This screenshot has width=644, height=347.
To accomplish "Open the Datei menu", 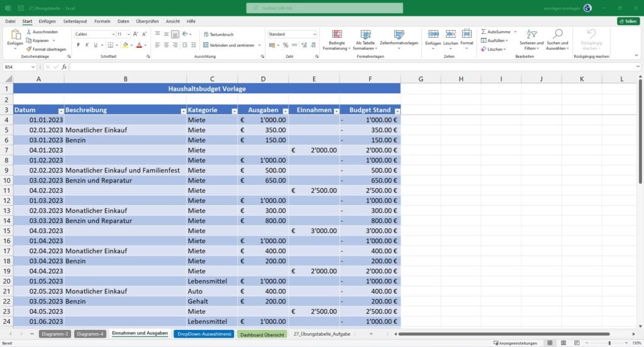I will 10,21.
